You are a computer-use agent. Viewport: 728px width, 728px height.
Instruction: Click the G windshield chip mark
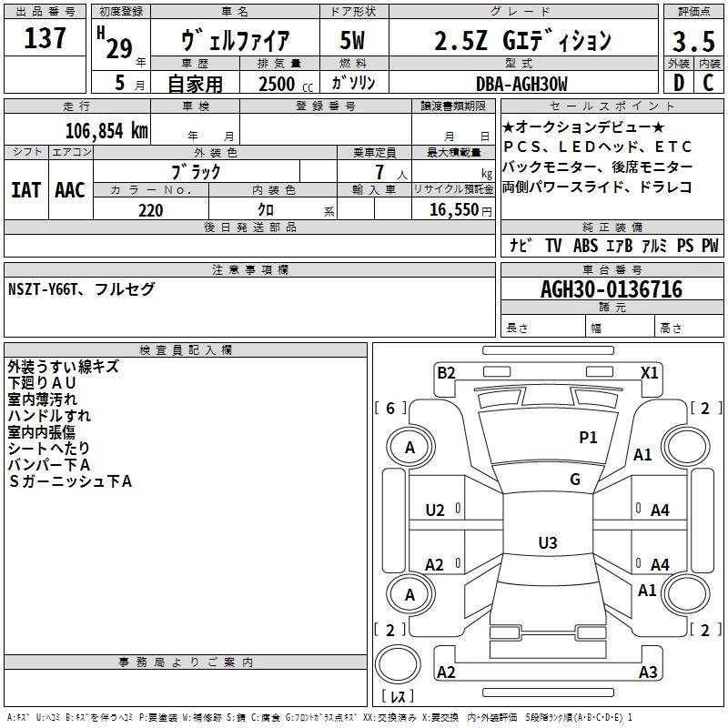click(575, 479)
